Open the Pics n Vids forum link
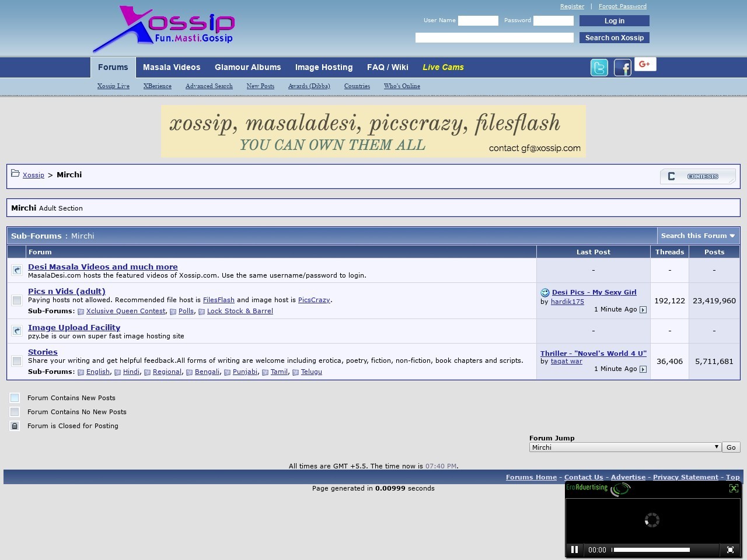The image size is (747, 560). tap(67, 291)
